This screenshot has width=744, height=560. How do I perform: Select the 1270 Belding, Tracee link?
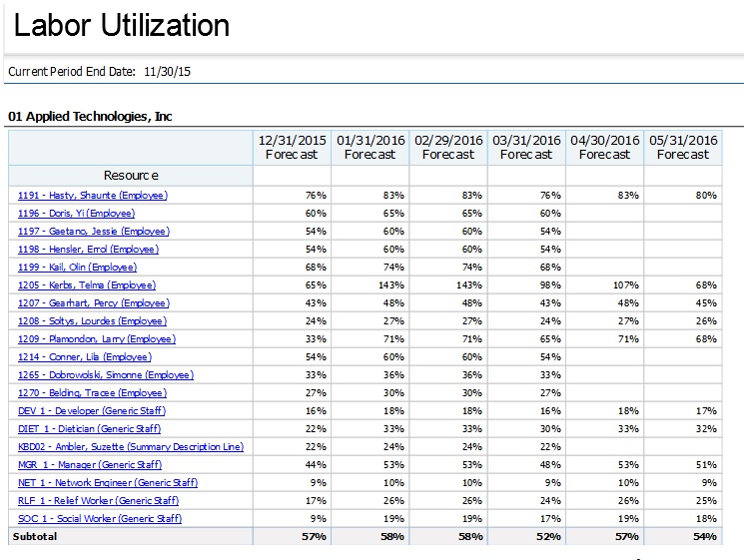pyautogui.click(x=90, y=393)
